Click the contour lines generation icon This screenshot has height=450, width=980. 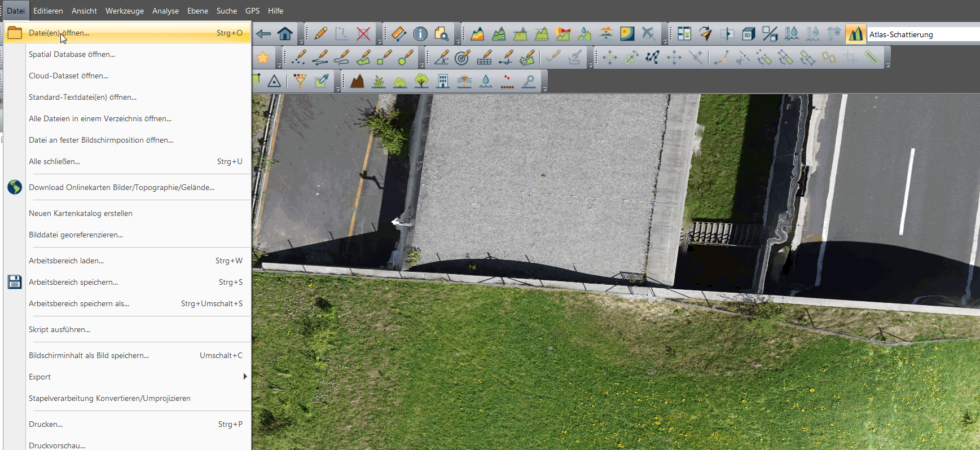coord(499,34)
